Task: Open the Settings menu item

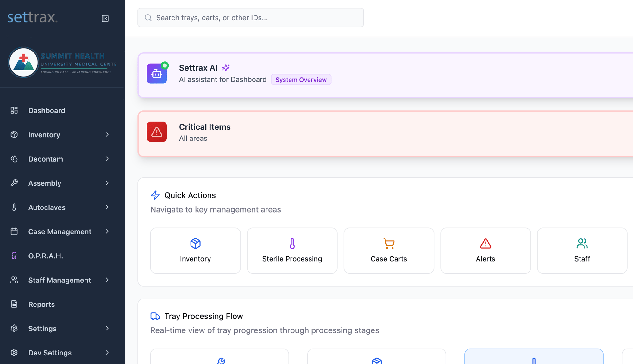Action: 62,328
